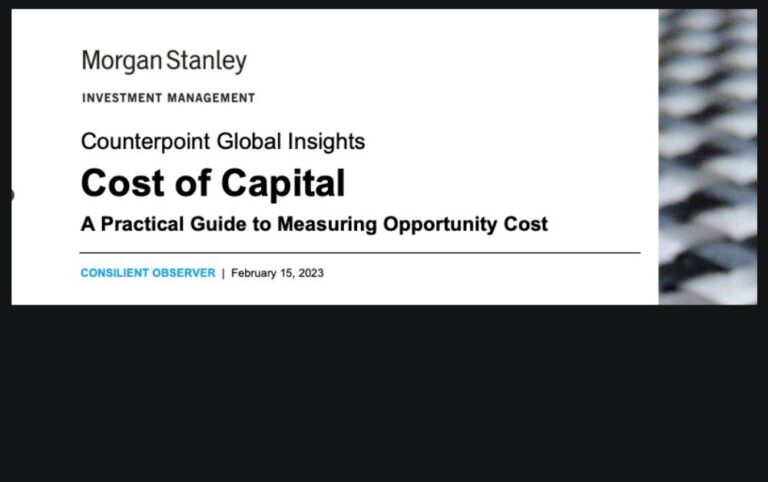The image size is (768, 482).
Task: Click the Counterpoint Global Insights heading
Action: click(x=223, y=142)
